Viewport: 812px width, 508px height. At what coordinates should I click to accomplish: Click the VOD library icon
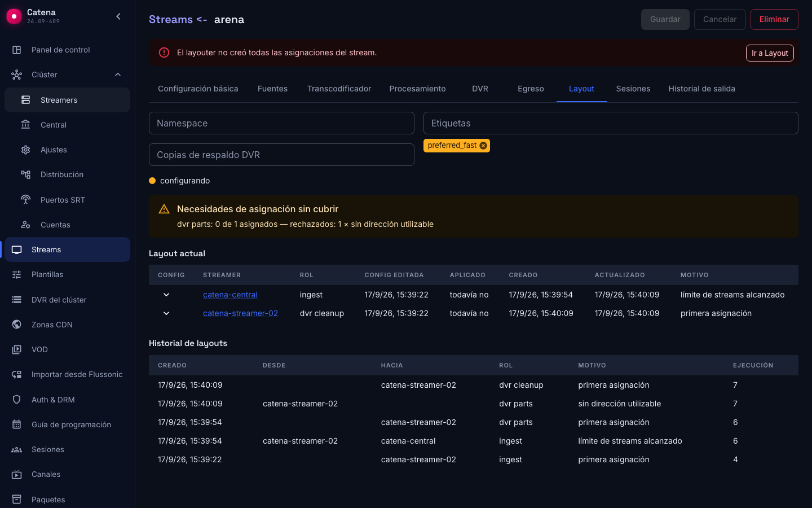(x=17, y=349)
